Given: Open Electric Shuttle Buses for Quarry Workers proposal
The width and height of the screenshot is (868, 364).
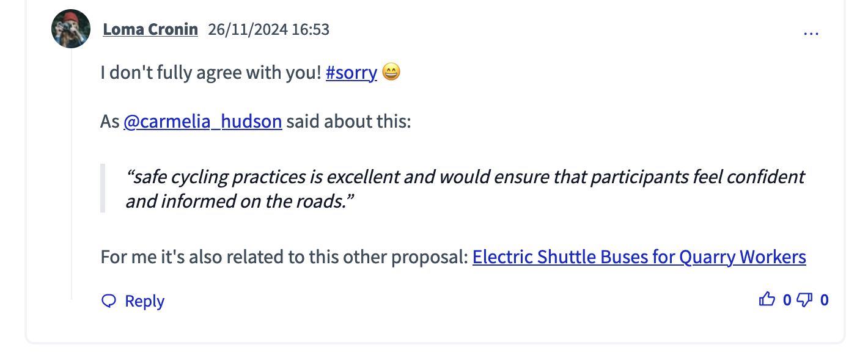Looking at the screenshot, I should click(639, 257).
